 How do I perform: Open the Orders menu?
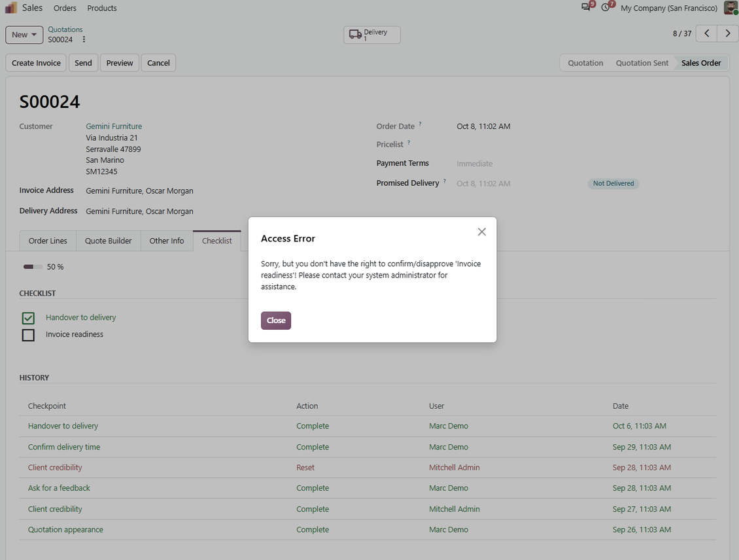(65, 8)
